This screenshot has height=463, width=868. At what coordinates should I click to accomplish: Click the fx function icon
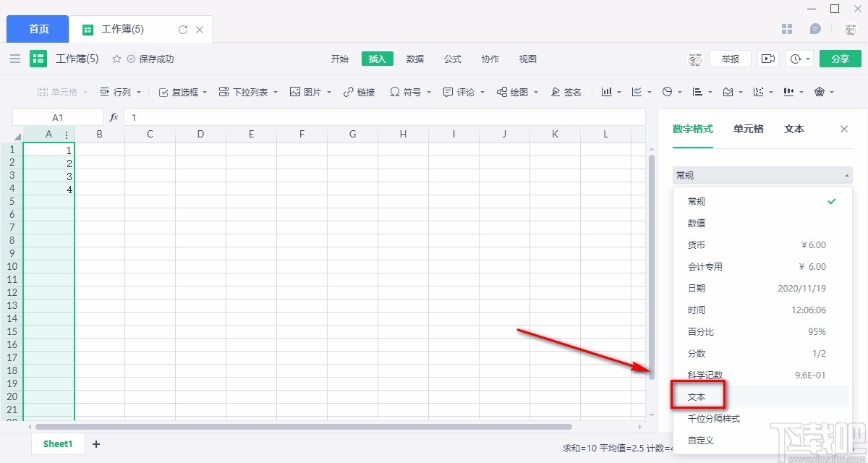click(x=114, y=117)
